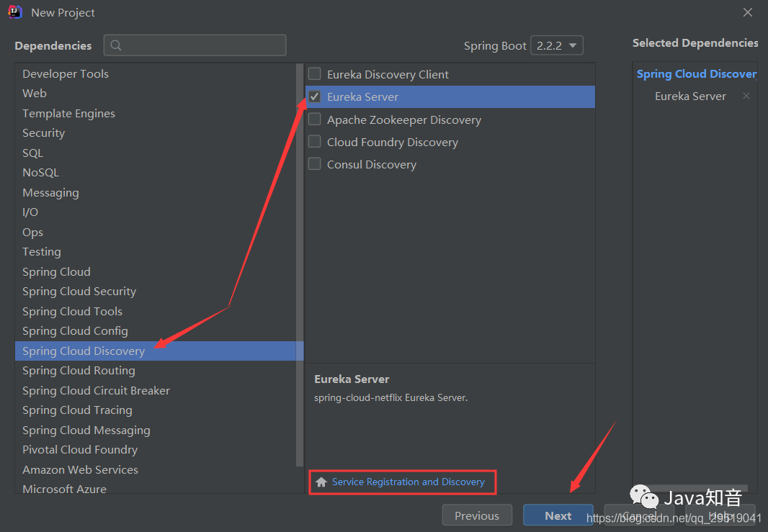Viewport: 768px width, 532px height.
Task: Select the Spring Cloud Messaging category
Action: (x=156, y=430)
